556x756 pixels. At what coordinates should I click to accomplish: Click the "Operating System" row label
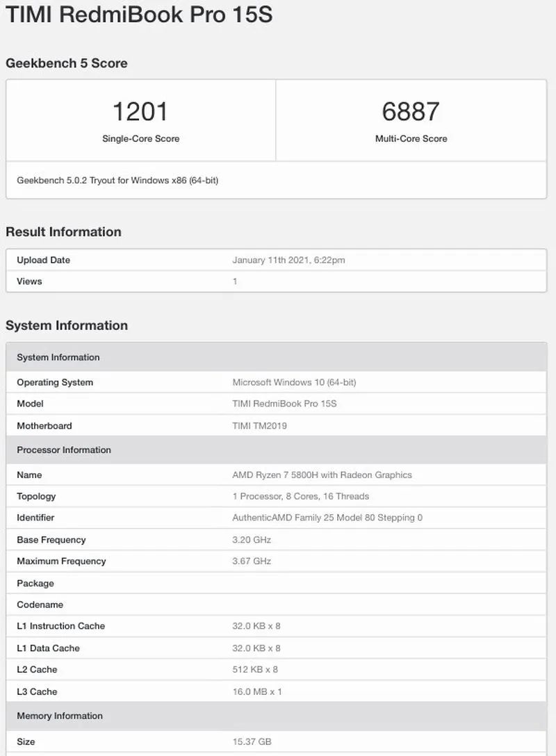(55, 382)
